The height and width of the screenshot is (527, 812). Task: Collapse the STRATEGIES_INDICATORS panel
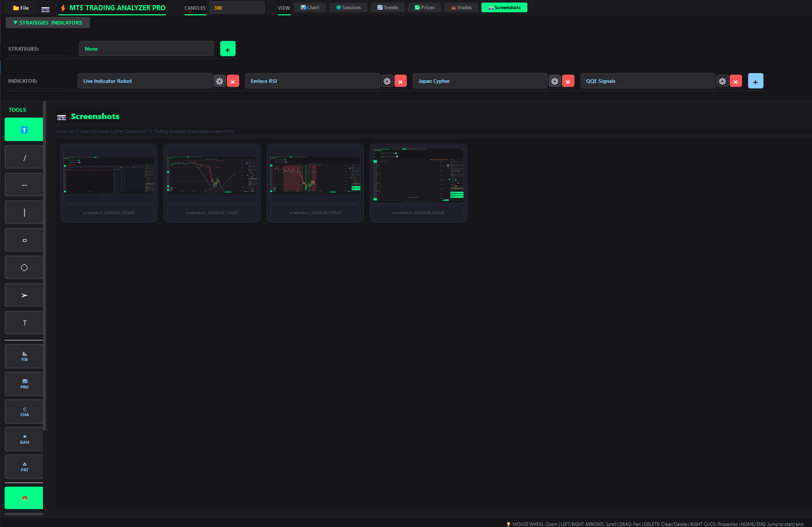click(48, 22)
